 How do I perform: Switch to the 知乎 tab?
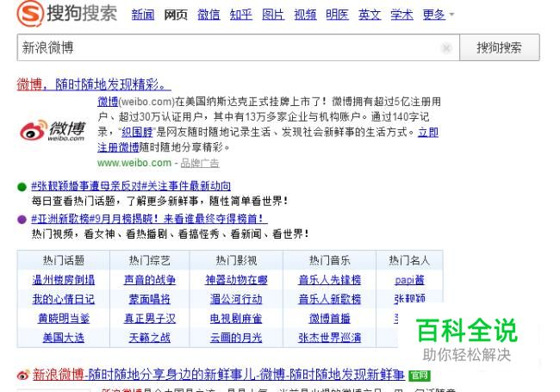click(x=240, y=15)
